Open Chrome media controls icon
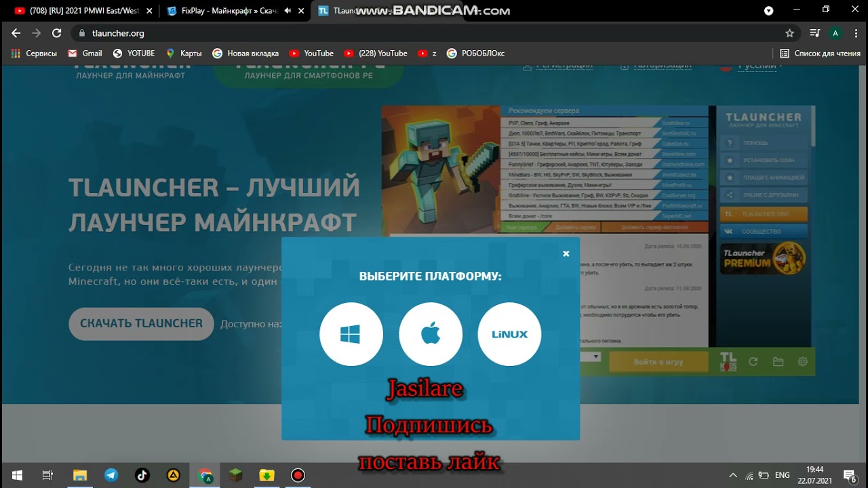 [x=814, y=33]
